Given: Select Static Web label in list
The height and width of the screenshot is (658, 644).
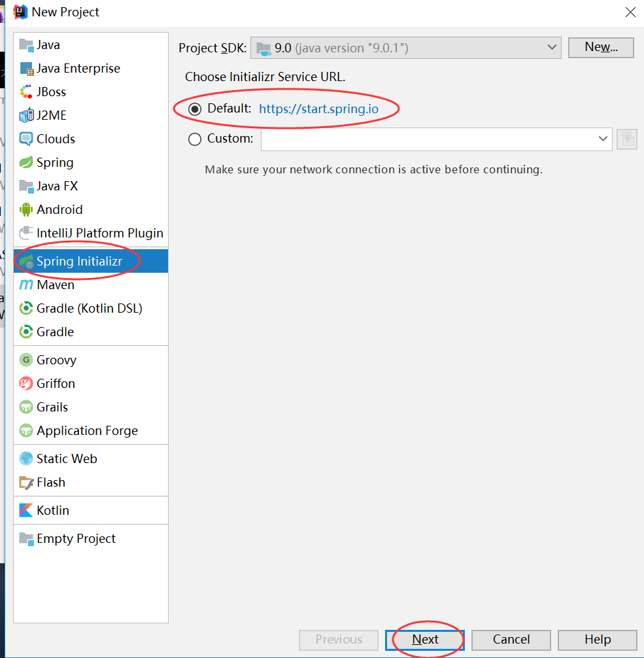Looking at the screenshot, I should coord(67,459).
